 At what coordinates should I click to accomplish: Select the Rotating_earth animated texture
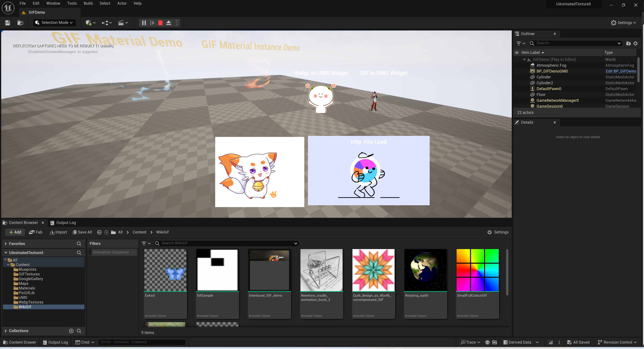click(425, 283)
